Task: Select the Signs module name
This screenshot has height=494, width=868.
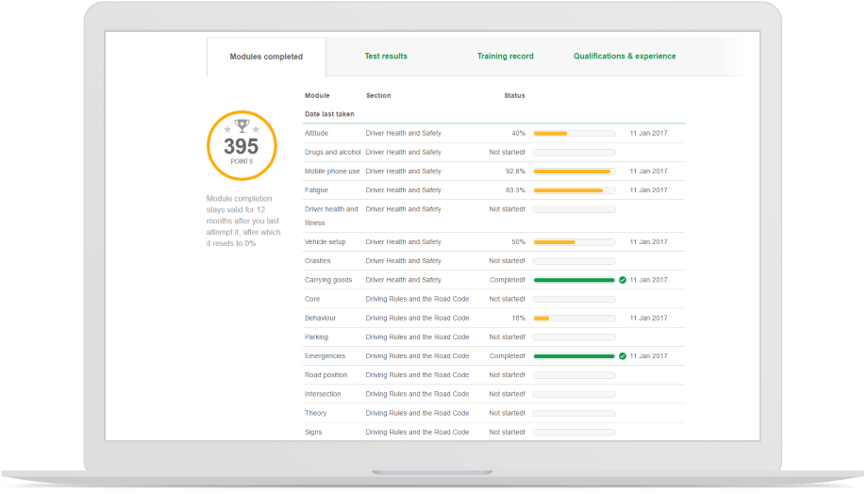Action: pos(313,432)
